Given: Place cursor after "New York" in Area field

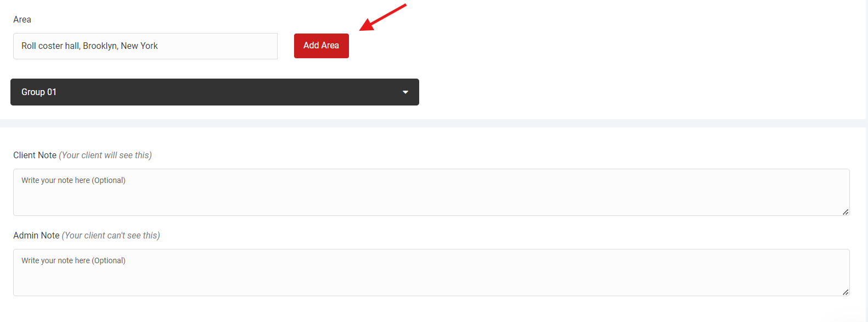Looking at the screenshot, I should pos(159,46).
